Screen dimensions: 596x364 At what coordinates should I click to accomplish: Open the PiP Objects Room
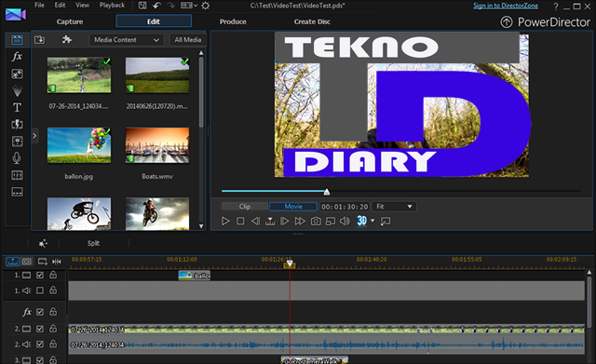tap(17, 74)
